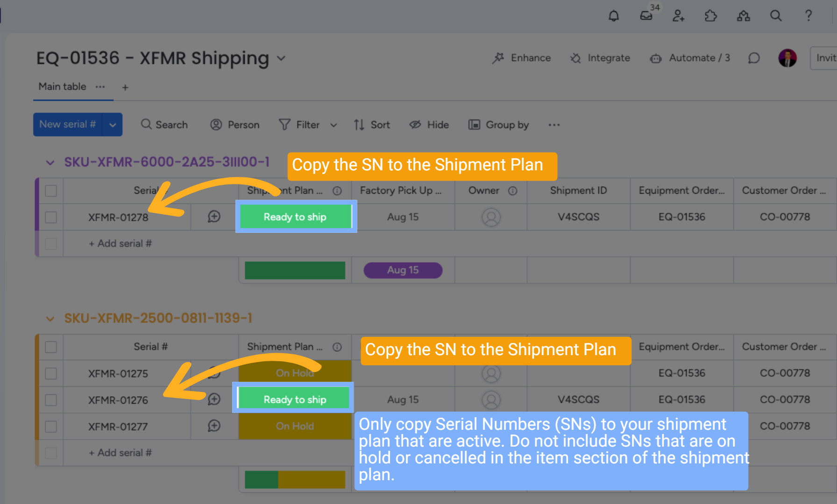Collapse the SKU-XFMR-2500-0811-1139-1 group
This screenshot has width=837, height=504.
pyautogui.click(x=50, y=319)
